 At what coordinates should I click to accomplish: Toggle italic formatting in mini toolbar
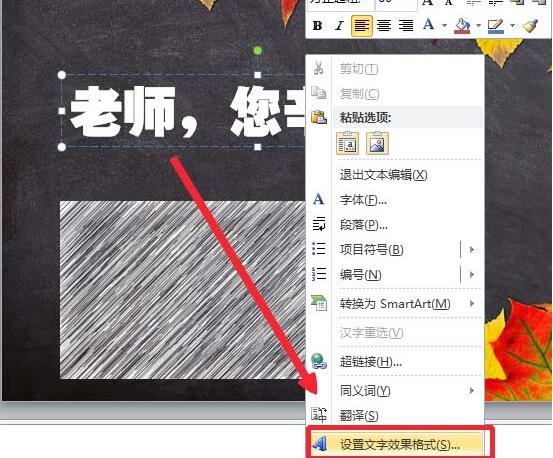339,25
